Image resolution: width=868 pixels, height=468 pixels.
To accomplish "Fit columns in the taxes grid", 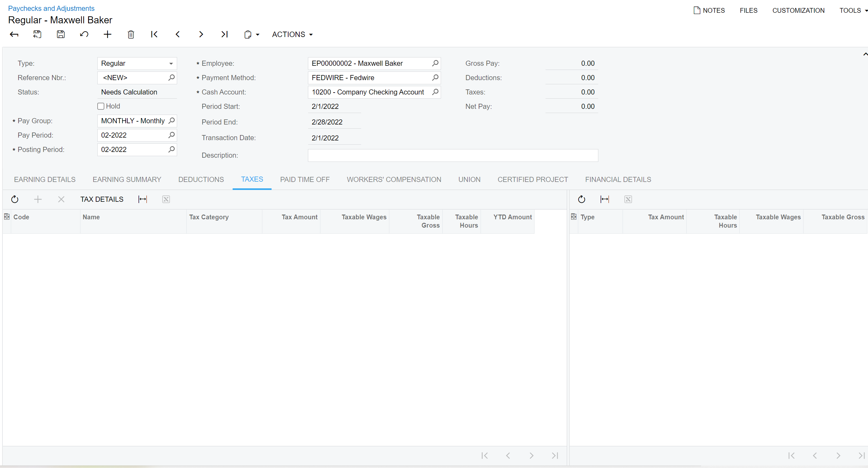I will (143, 199).
